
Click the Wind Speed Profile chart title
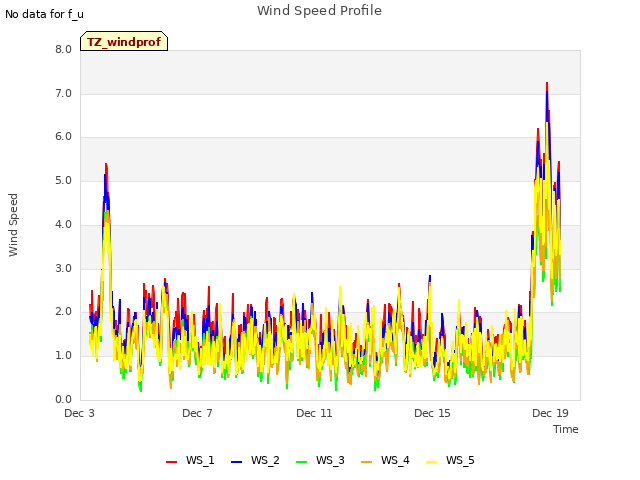(319, 11)
